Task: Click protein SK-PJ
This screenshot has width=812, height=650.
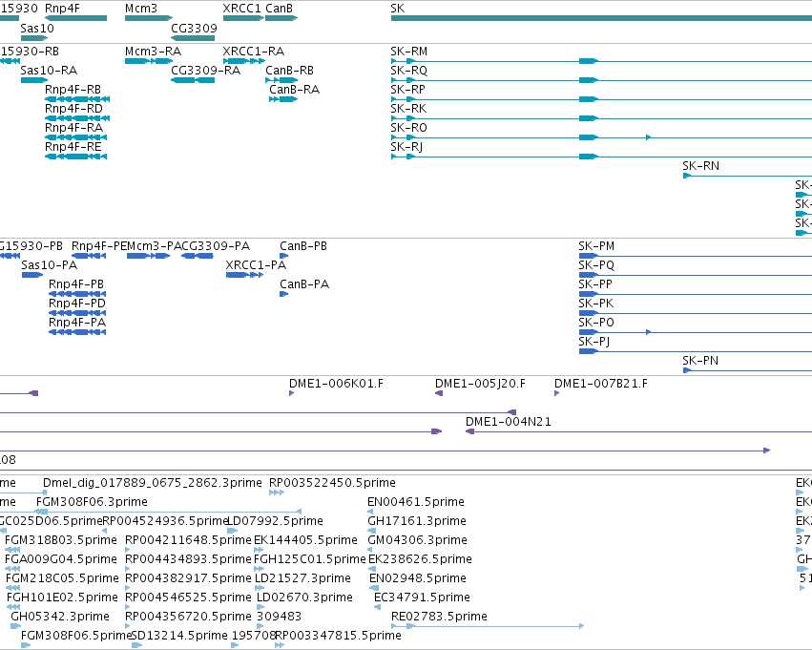Action: tap(695, 351)
